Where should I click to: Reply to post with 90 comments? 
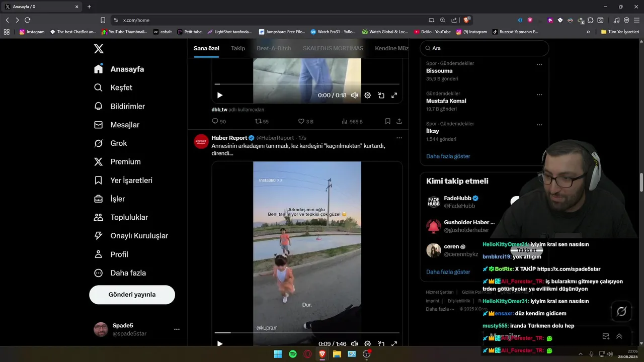click(219, 121)
